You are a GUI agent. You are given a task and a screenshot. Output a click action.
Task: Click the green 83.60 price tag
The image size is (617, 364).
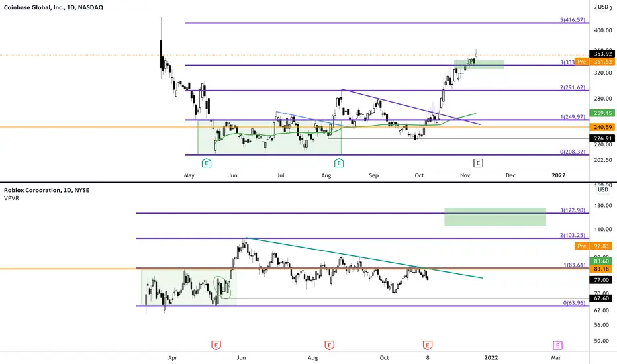pyautogui.click(x=600, y=261)
